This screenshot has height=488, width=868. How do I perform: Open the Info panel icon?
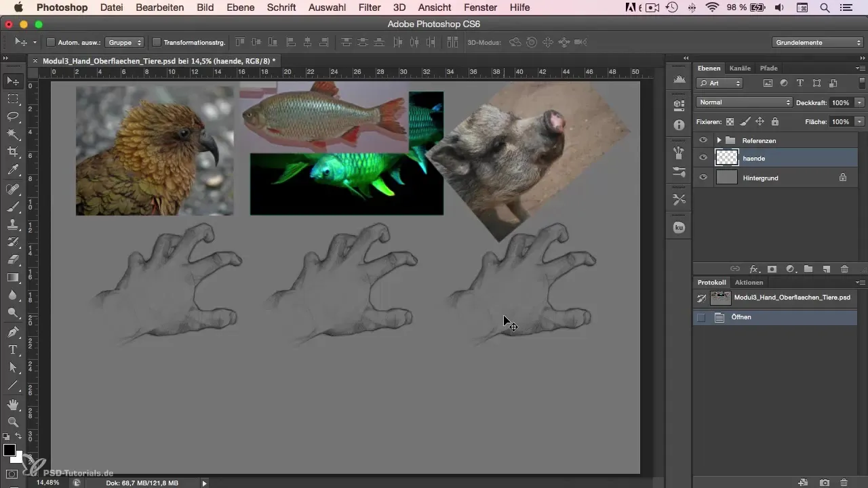click(679, 126)
